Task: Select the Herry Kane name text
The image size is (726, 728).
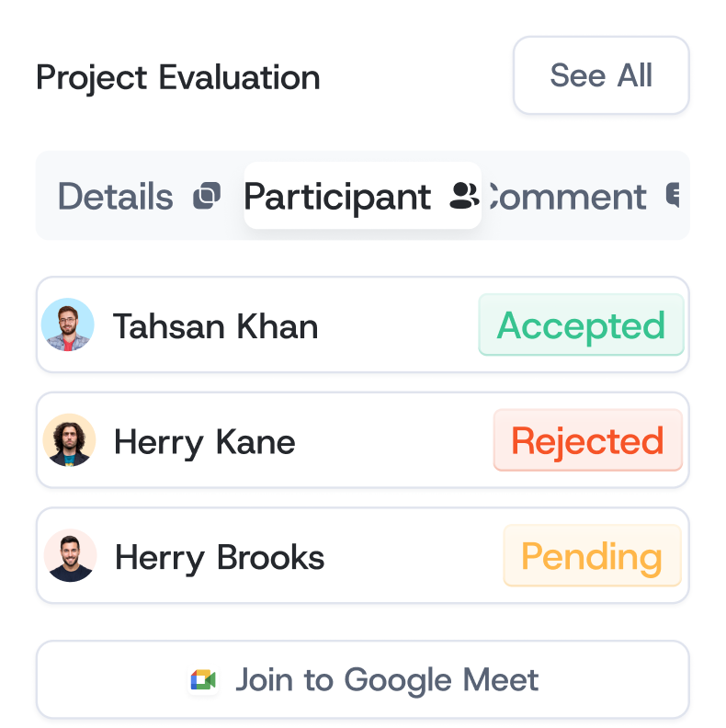Action: tap(204, 442)
